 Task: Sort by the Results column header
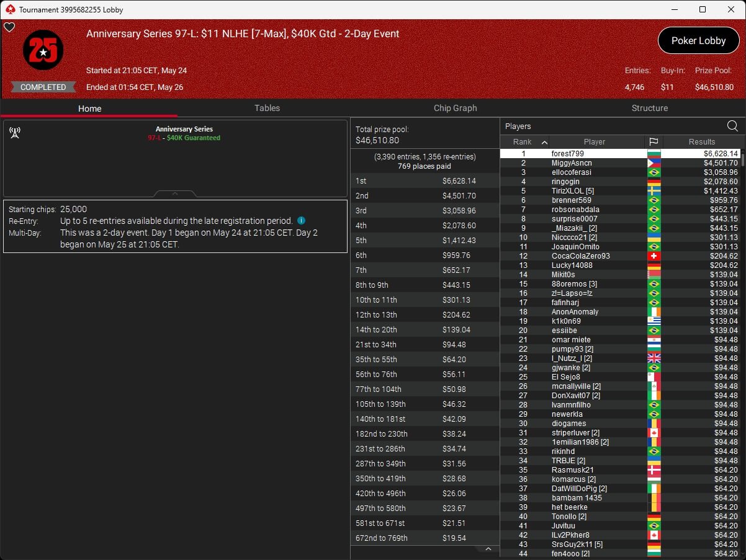pos(701,142)
